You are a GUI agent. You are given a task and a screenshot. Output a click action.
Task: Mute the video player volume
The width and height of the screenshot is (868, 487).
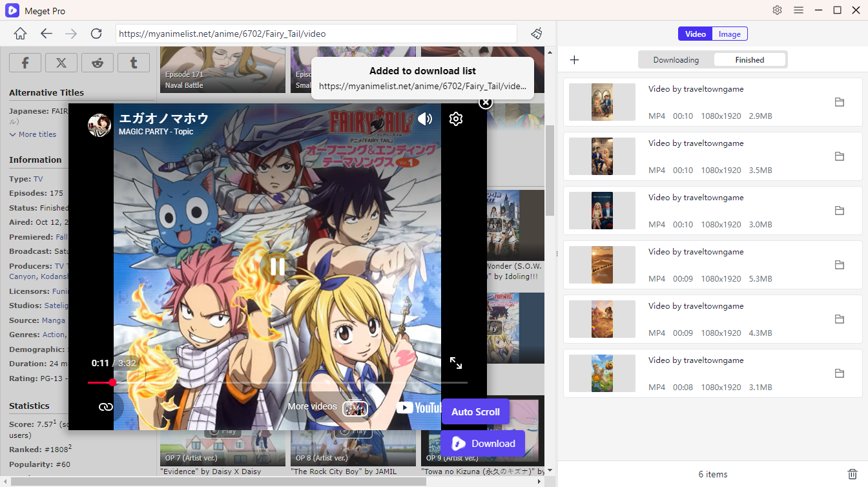(x=425, y=119)
